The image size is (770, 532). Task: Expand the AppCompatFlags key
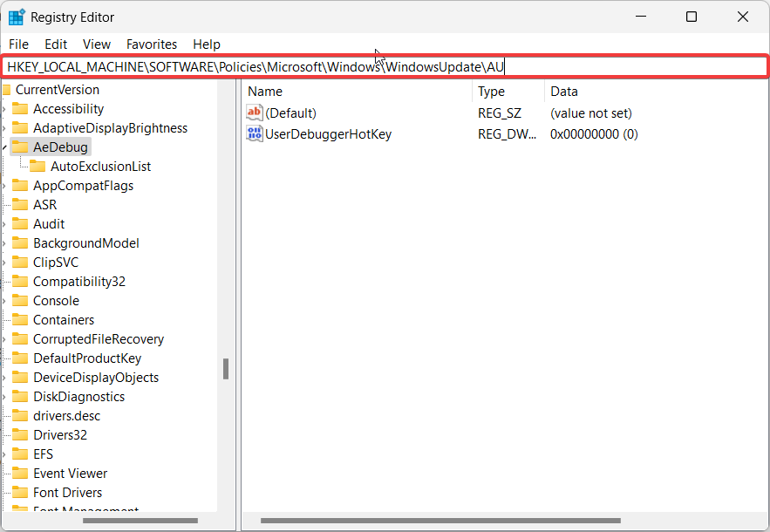coord(4,186)
